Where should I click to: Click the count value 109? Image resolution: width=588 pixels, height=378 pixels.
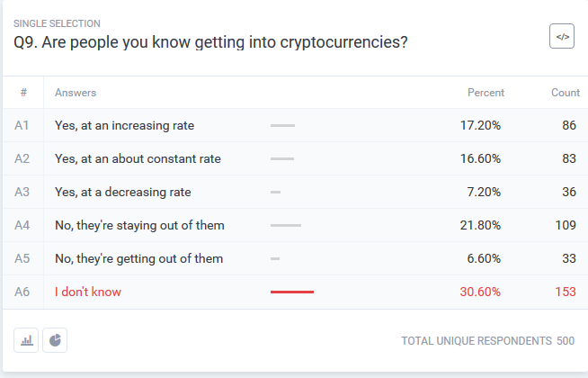[566, 225]
